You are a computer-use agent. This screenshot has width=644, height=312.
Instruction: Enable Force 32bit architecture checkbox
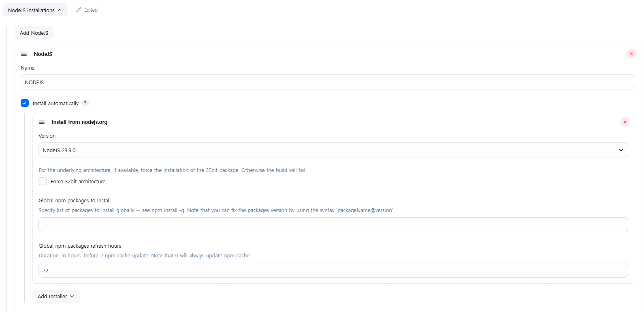click(43, 181)
